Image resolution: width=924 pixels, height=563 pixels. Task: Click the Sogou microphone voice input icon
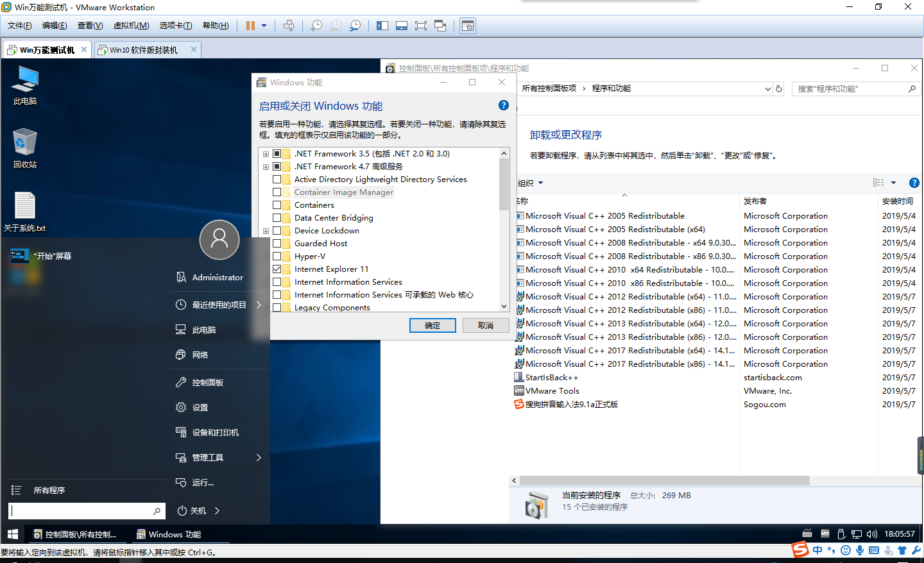pyautogui.click(x=860, y=550)
